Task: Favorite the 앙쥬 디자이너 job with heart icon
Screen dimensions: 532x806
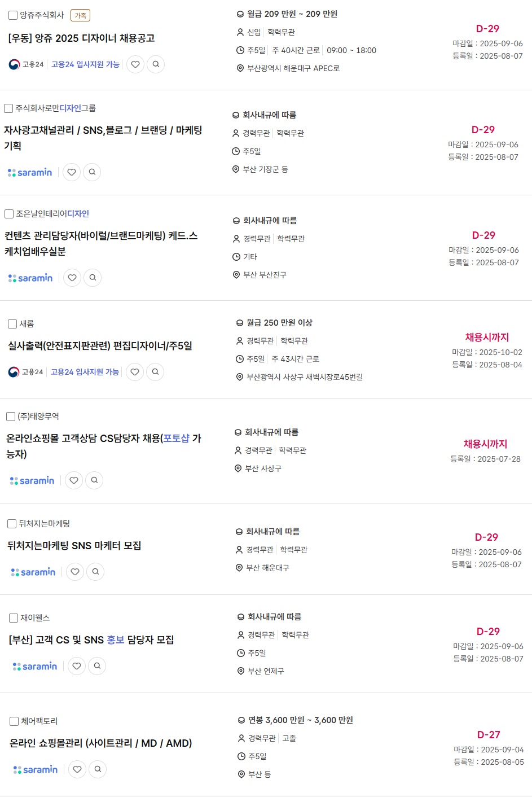Action: pos(135,64)
